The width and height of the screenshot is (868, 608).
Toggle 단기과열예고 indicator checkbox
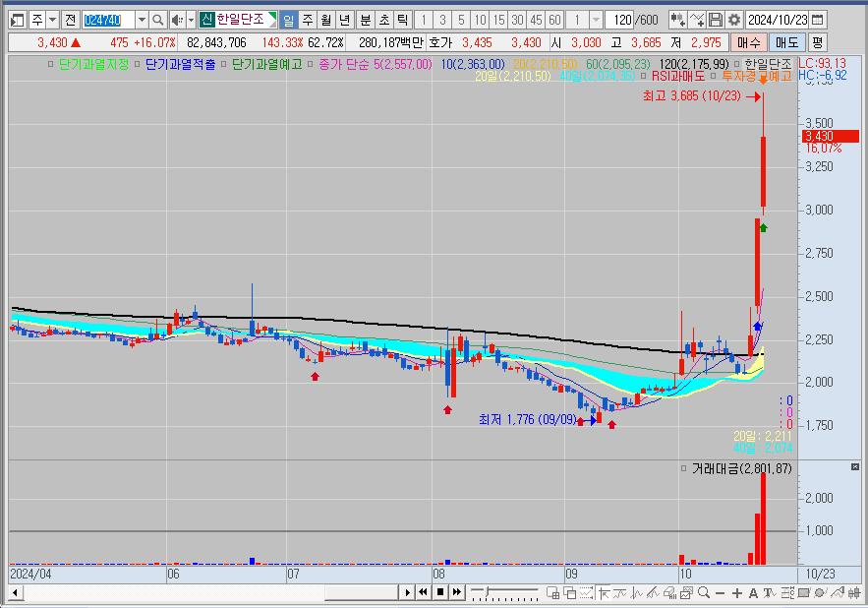click(x=224, y=64)
